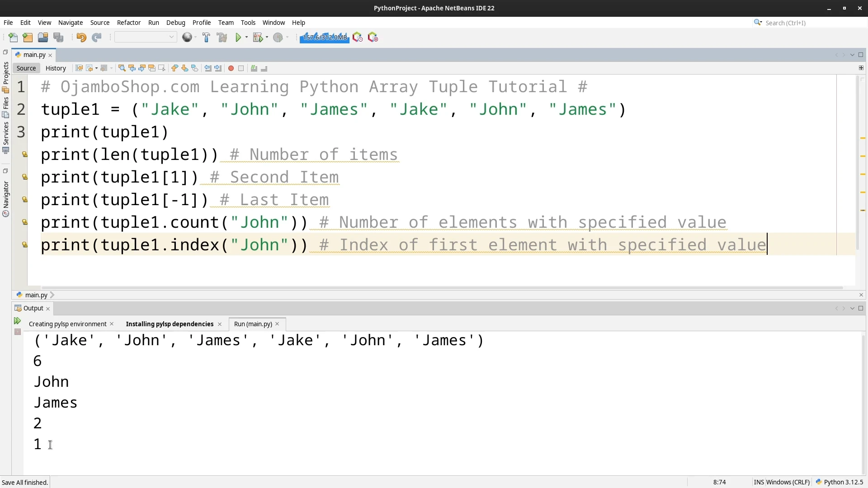This screenshot has height=488, width=868.
Task: Open the Output window tab list dropdown
Action: [x=852, y=308]
